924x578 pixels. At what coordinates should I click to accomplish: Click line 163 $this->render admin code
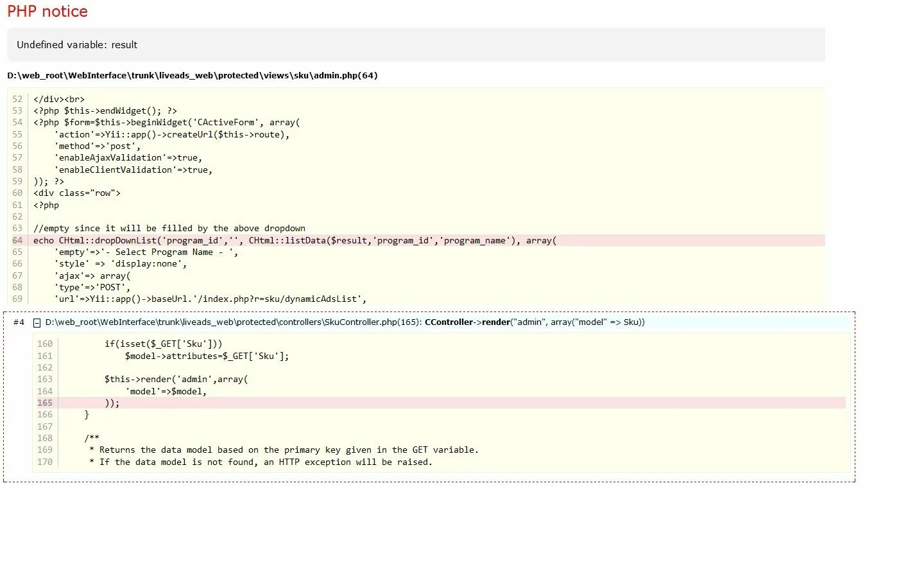[x=176, y=380]
